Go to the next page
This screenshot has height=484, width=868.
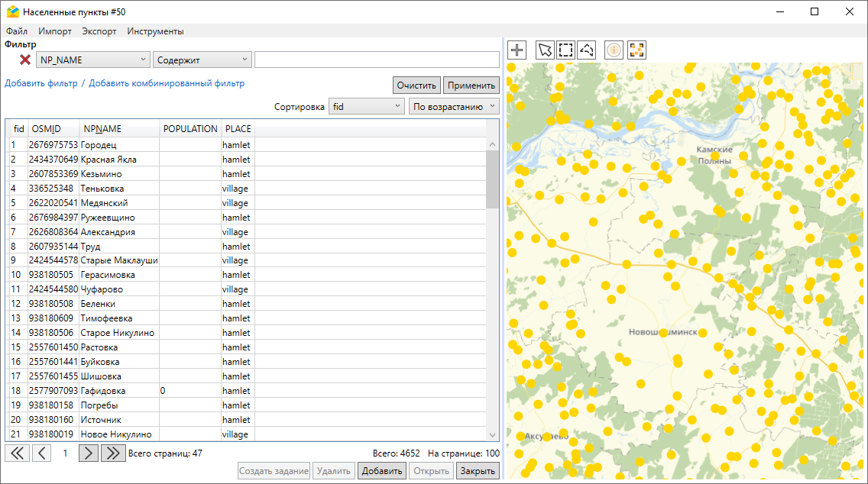(x=89, y=453)
